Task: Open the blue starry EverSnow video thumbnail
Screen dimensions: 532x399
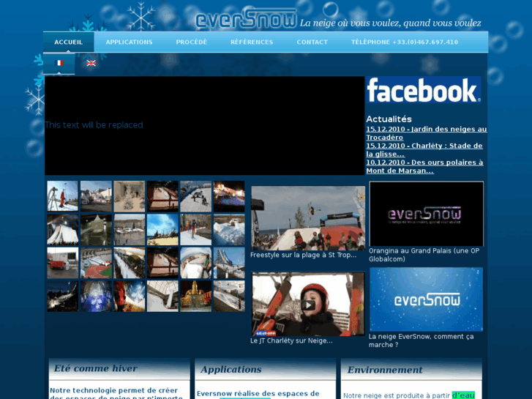Action: (x=427, y=299)
